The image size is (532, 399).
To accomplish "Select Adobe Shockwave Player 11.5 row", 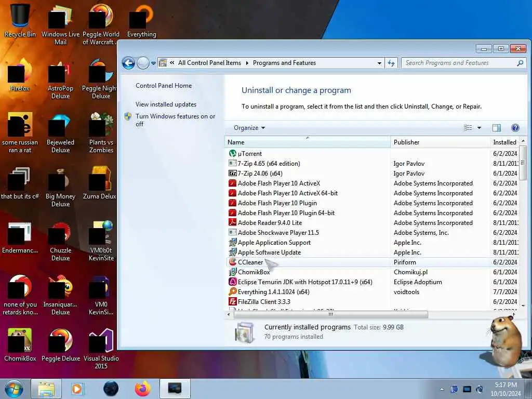I will pyautogui.click(x=372, y=232).
